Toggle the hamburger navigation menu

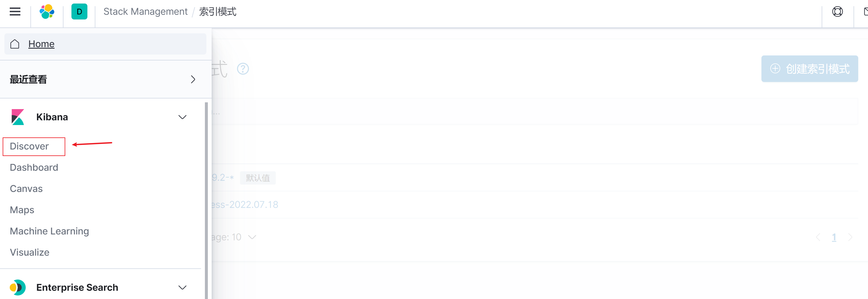15,12
